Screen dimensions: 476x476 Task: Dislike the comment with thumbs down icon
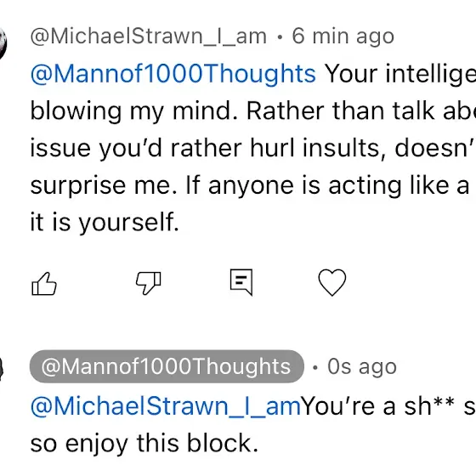[x=149, y=283]
